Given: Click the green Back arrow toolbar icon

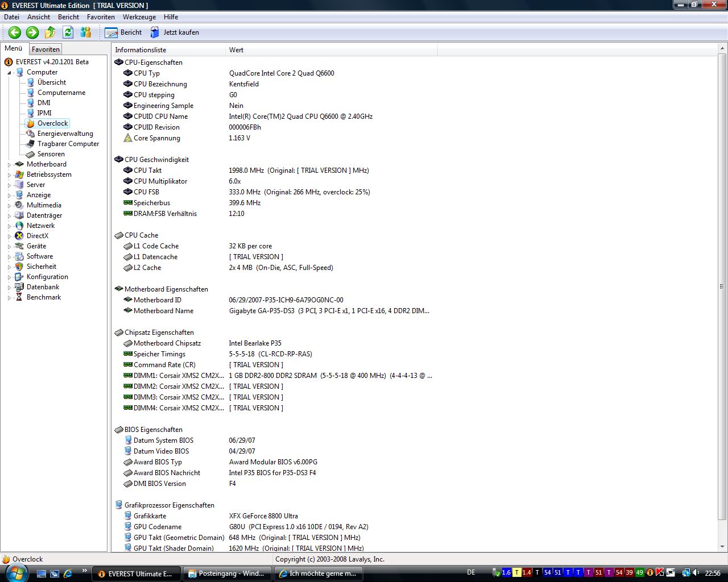Looking at the screenshot, I should 15,32.
